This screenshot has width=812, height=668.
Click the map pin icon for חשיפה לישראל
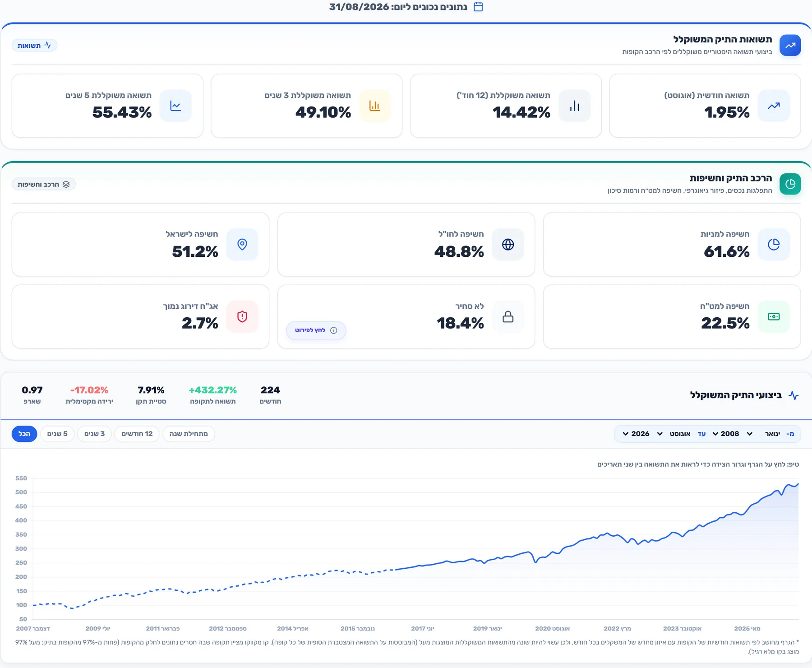pyautogui.click(x=242, y=244)
